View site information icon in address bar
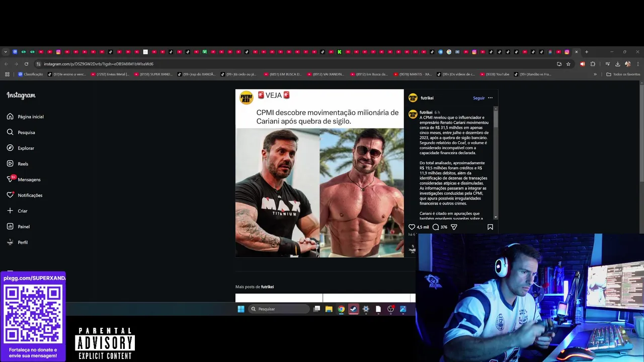The height and width of the screenshot is (362, 644). click(38, 64)
